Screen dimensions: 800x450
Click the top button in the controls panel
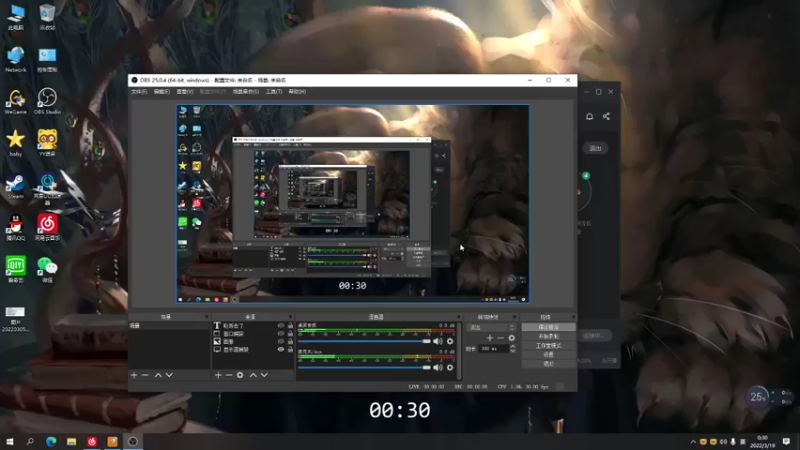[548, 327]
